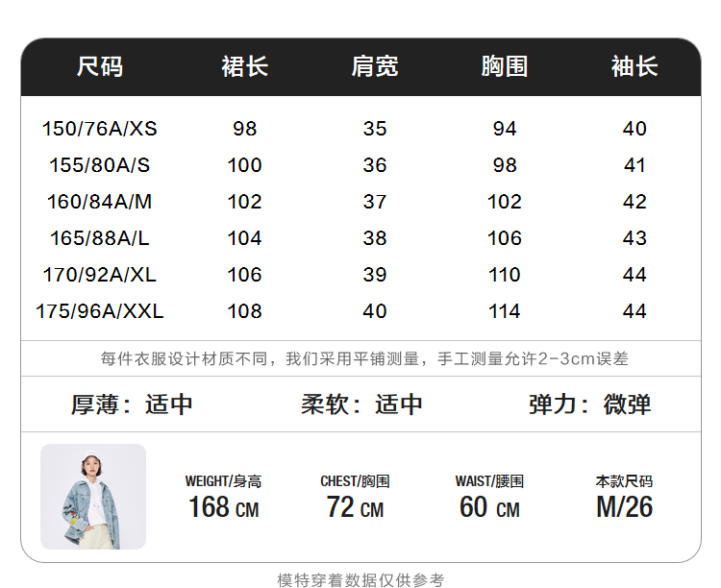Click the model size value M/26

pyautogui.click(x=624, y=507)
